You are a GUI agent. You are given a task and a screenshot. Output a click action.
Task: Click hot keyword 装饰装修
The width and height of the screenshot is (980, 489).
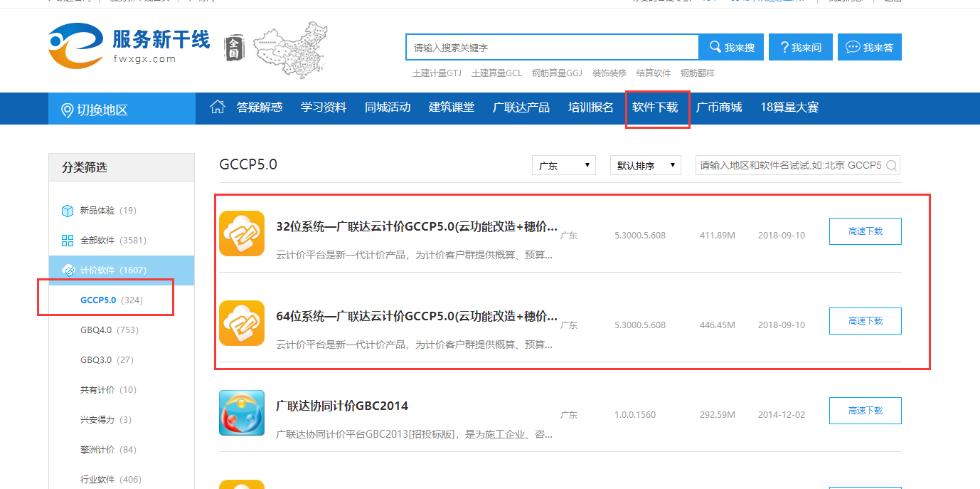point(609,73)
